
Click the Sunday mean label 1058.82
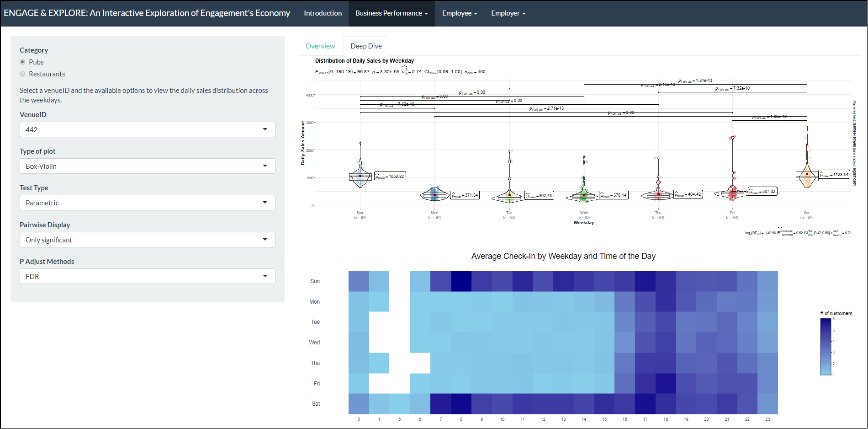coord(390,176)
